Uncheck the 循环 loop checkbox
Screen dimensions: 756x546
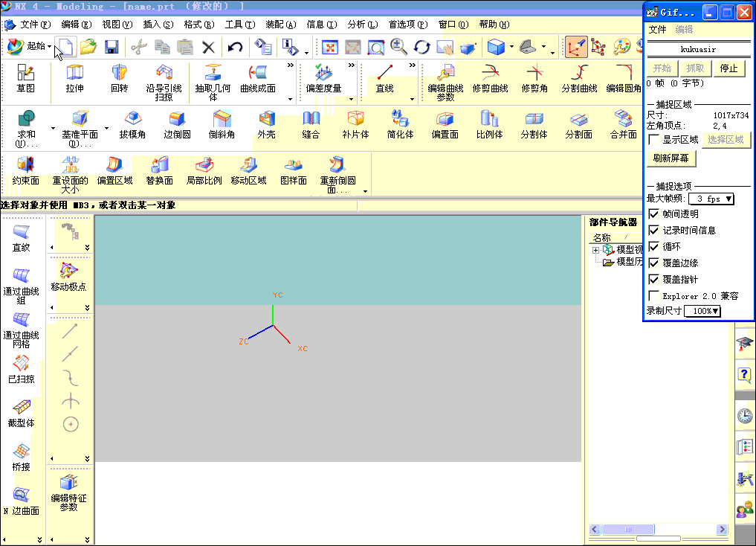(654, 247)
